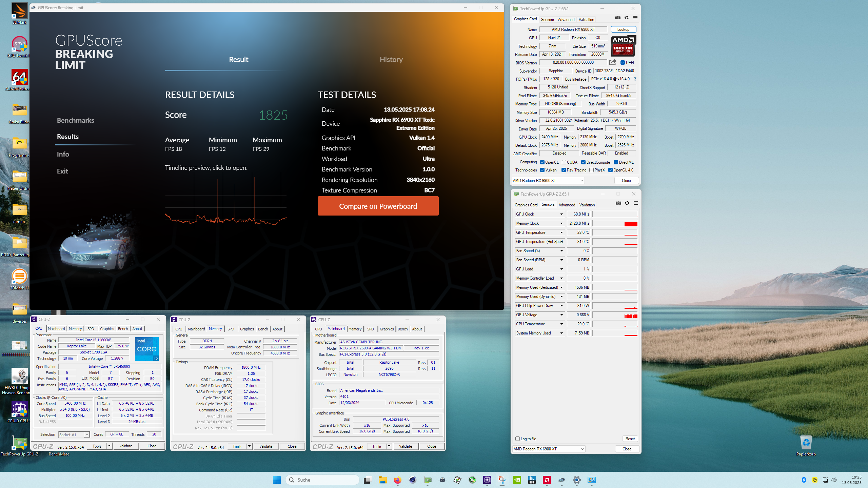868x488 pixels.
Task: Open AIDA64 Extreme desktop icon
Action: point(19,80)
